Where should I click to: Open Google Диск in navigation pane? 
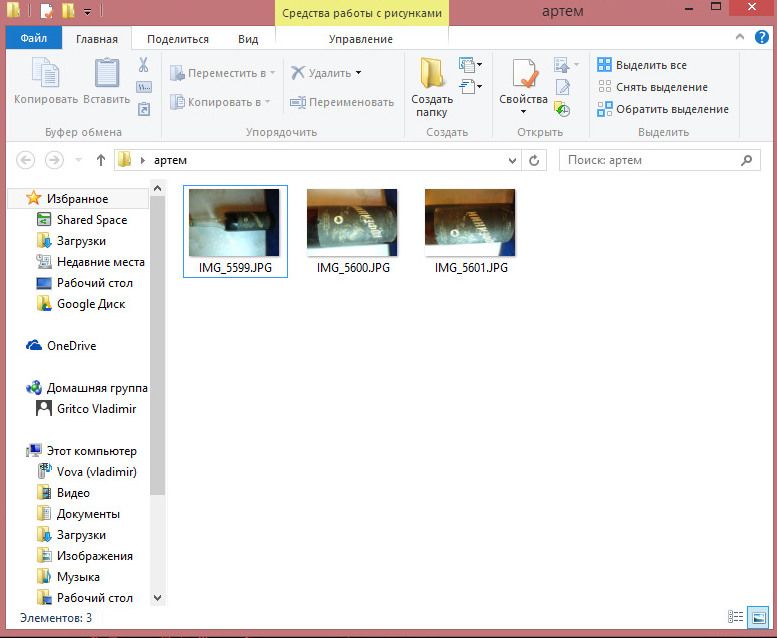[x=90, y=304]
